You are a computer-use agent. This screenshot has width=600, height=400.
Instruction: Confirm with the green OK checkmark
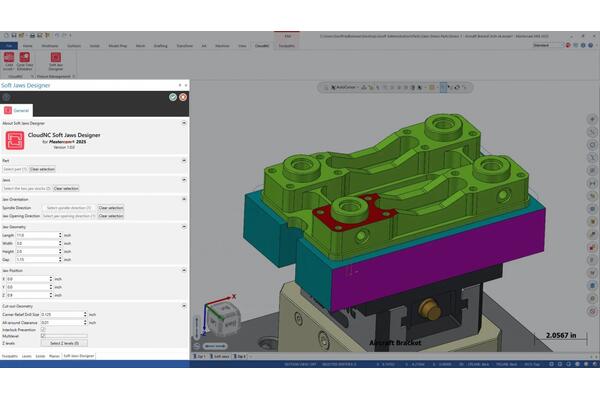coord(173,97)
